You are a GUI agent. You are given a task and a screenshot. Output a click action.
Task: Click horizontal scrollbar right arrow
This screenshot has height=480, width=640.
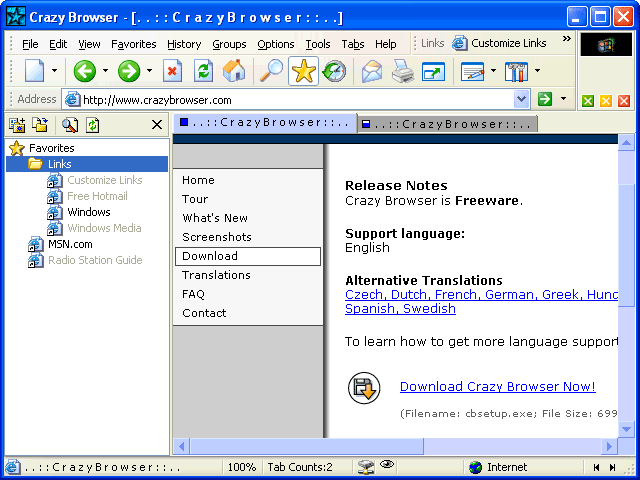coord(609,446)
